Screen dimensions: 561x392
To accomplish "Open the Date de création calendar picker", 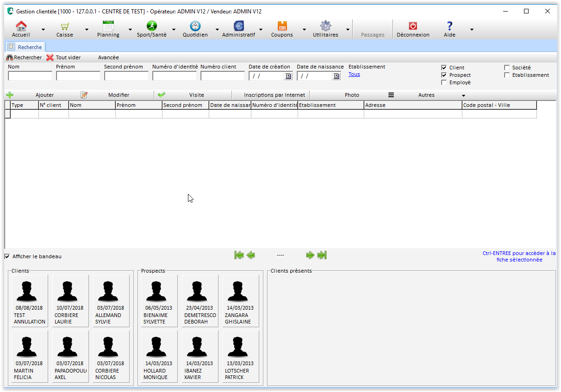I will pyautogui.click(x=287, y=76).
